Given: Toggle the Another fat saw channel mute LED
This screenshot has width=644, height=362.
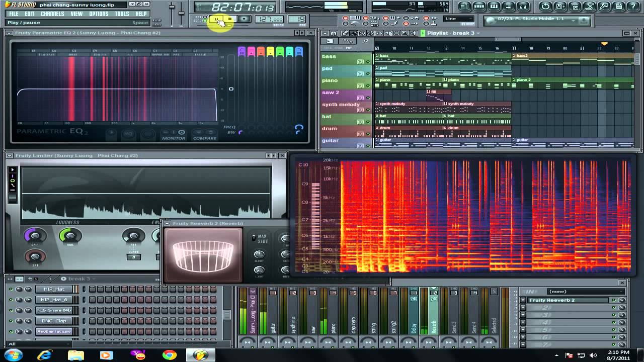Looking at the screenshot, I should [x=11, y=331].
